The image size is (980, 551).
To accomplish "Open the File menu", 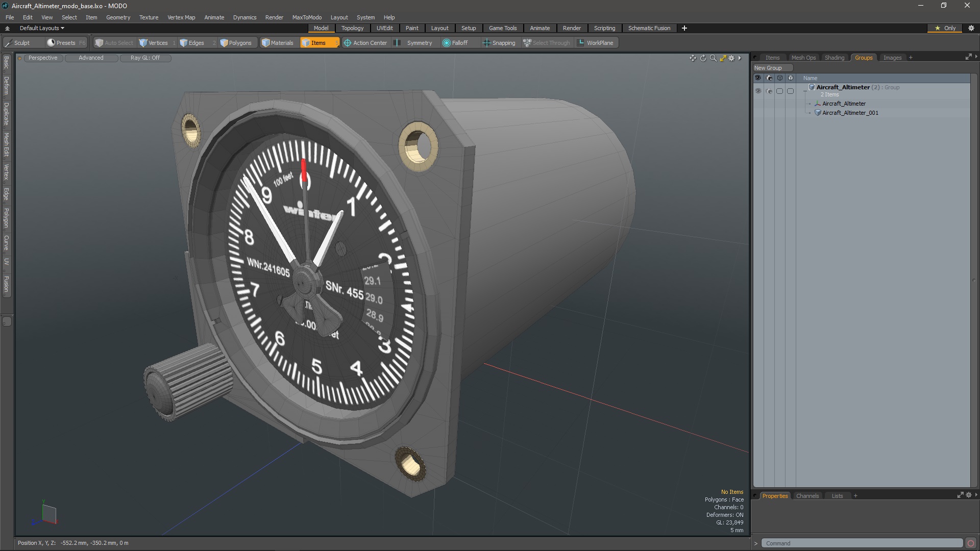I will tap(10, 17).
